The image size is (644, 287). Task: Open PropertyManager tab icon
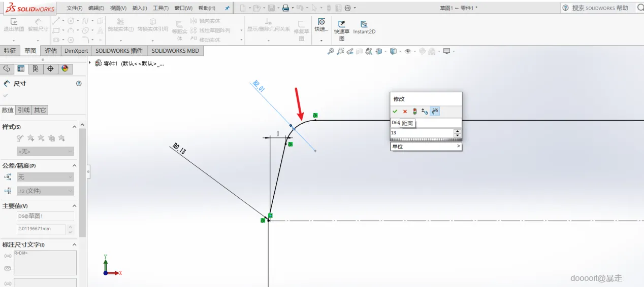pos(21,68)
